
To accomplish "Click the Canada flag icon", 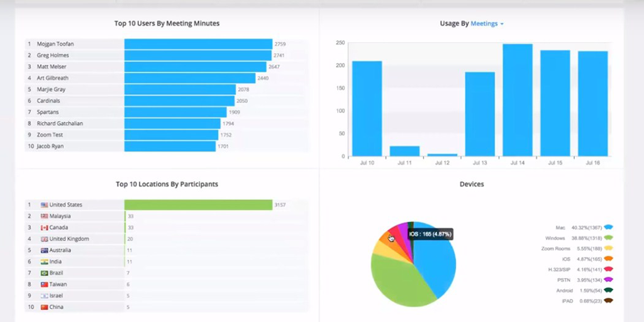I will [x=45, y=228].
